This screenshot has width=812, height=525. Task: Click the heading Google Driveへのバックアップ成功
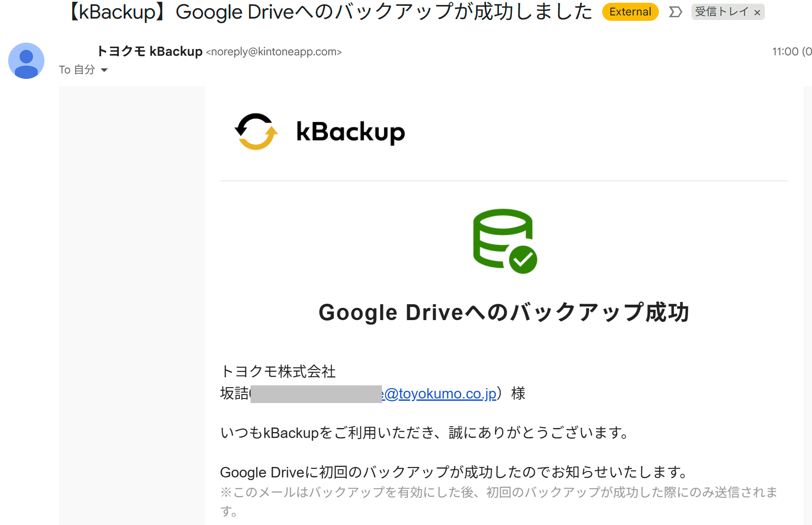pos(504,312)
